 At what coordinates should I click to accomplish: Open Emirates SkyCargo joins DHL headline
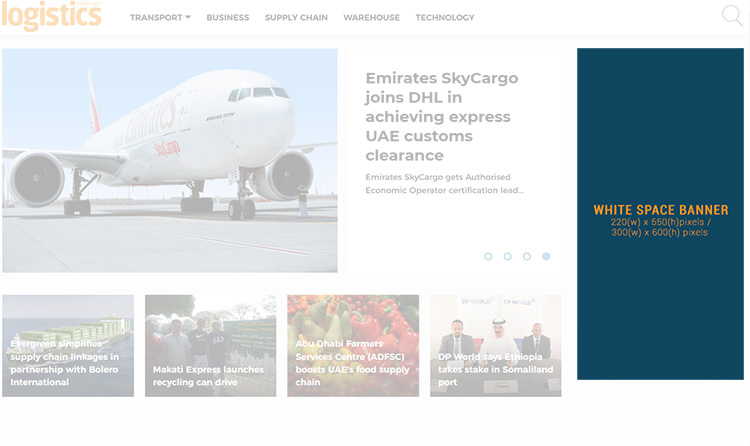click(441, 117)
